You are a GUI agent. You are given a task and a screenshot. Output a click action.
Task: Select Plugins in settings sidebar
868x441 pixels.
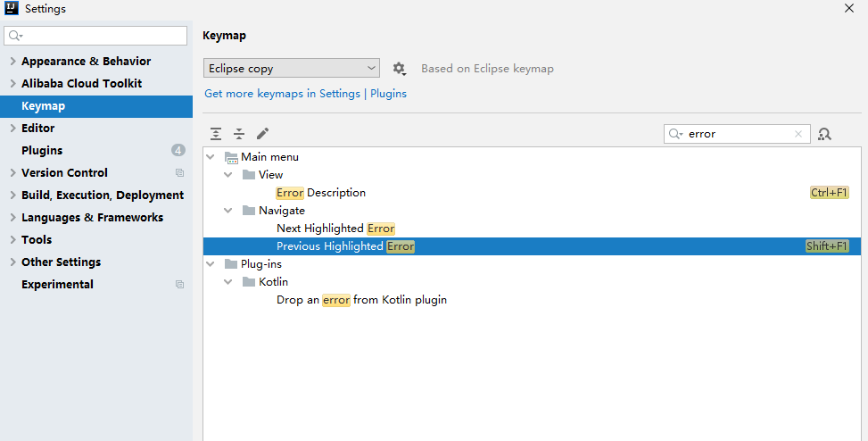(x=42, y=151)
